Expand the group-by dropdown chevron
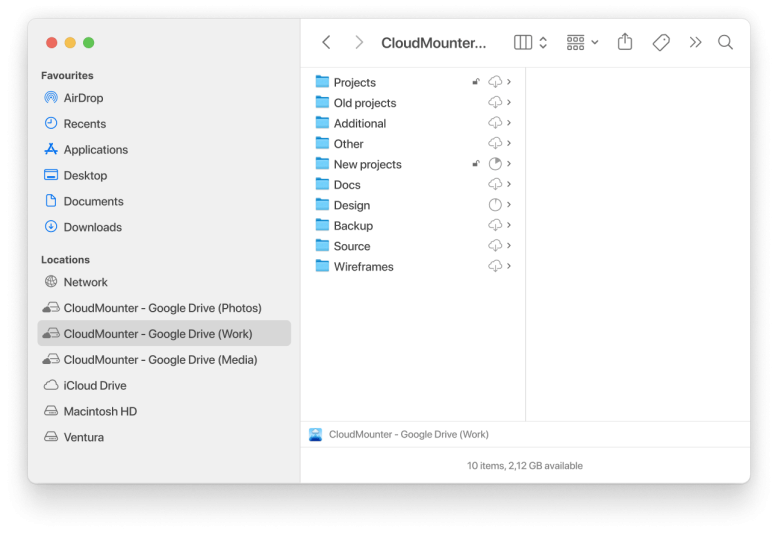 pos(595,43)
